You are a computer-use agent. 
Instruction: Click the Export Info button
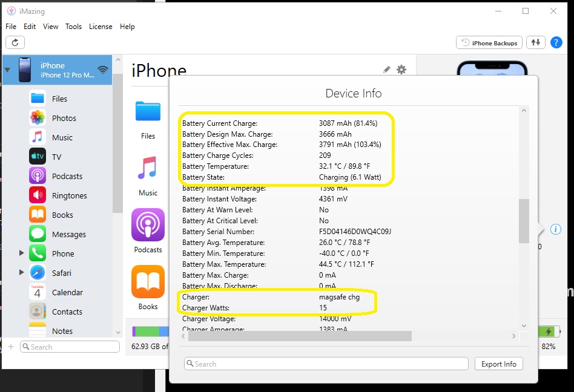tap(498, 364)
